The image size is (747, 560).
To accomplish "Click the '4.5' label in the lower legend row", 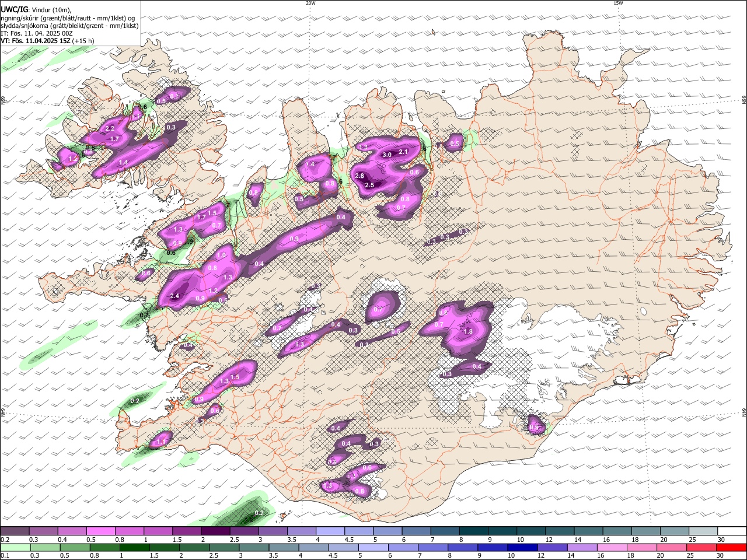I will point(333,556).
